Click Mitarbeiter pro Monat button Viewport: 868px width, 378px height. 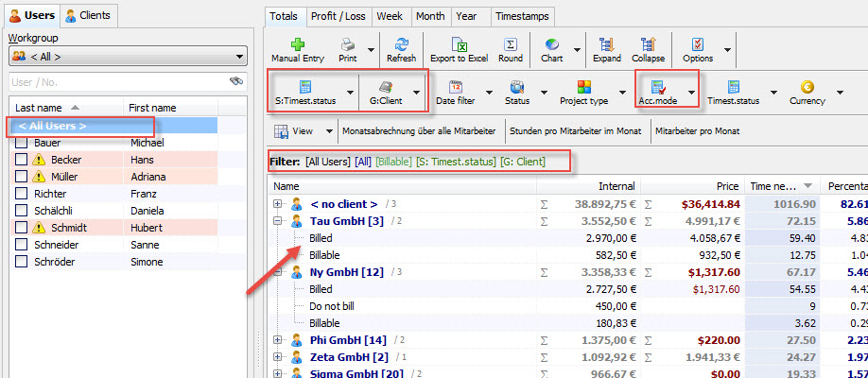tap(697, 131)
